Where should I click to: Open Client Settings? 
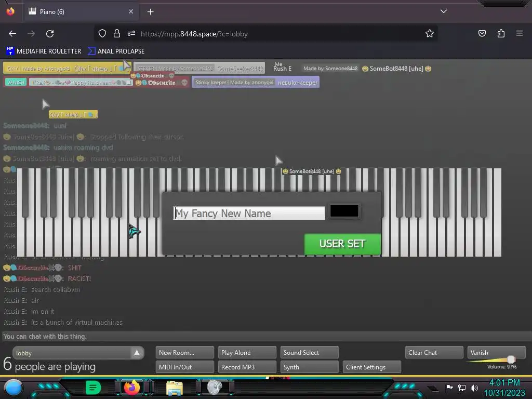(x=372, y=367)
